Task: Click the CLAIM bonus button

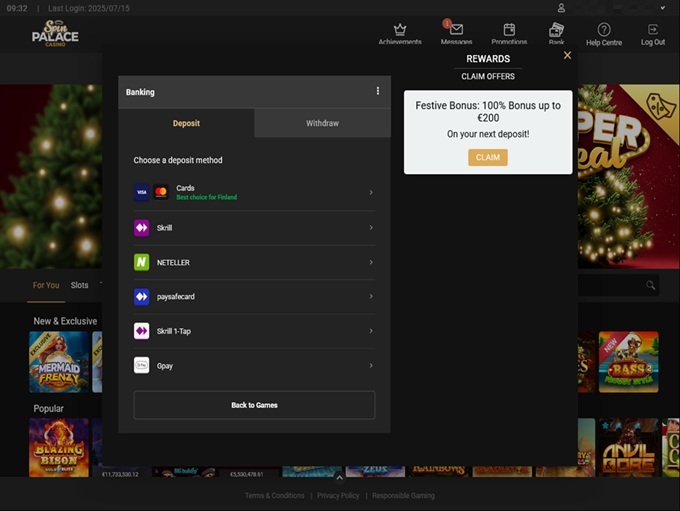Action: coord(487,157)
